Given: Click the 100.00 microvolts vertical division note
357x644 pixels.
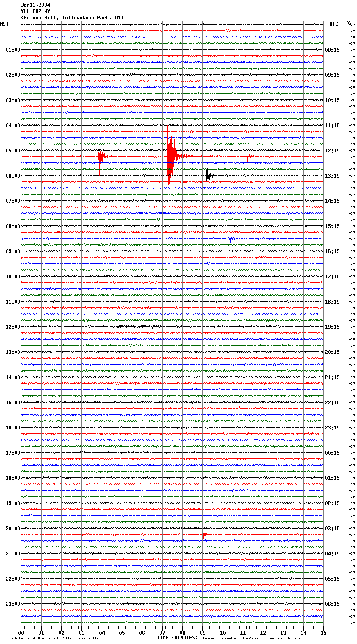Looking at the screenshot, I should pos(54,638).
